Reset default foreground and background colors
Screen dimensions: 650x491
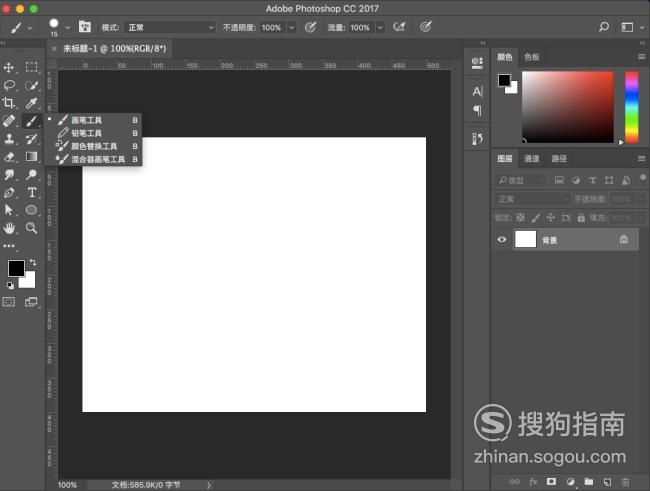coord(10,285)
